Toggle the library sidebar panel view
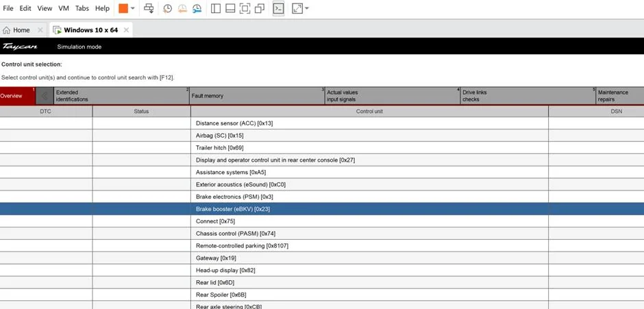This screenshot has height=309, width=644. (x=216, y=8)
